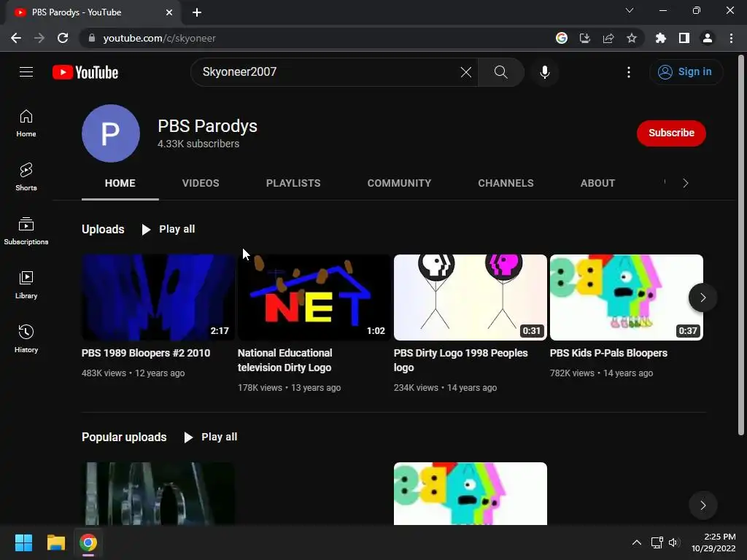Open PBS Dirty Logo 1998 Peoples logo title
The height and width of the screenshot is (560, 747).
461,360
